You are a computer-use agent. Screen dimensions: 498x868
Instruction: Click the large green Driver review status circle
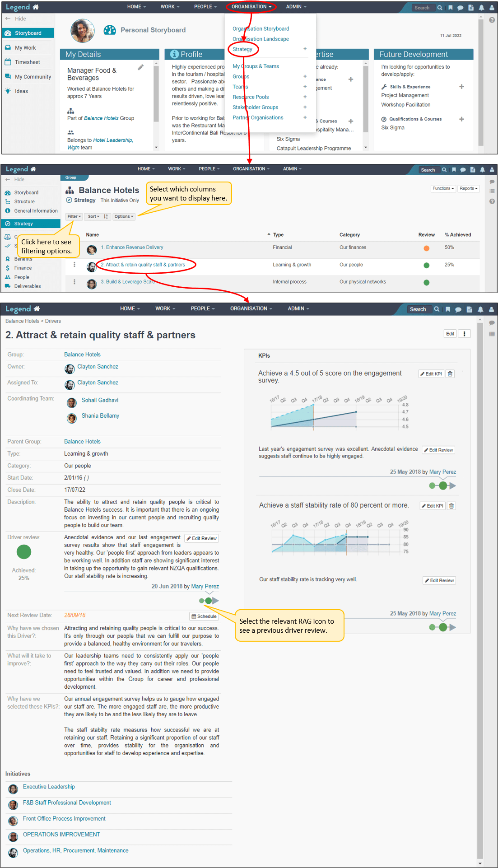point(24,552)
